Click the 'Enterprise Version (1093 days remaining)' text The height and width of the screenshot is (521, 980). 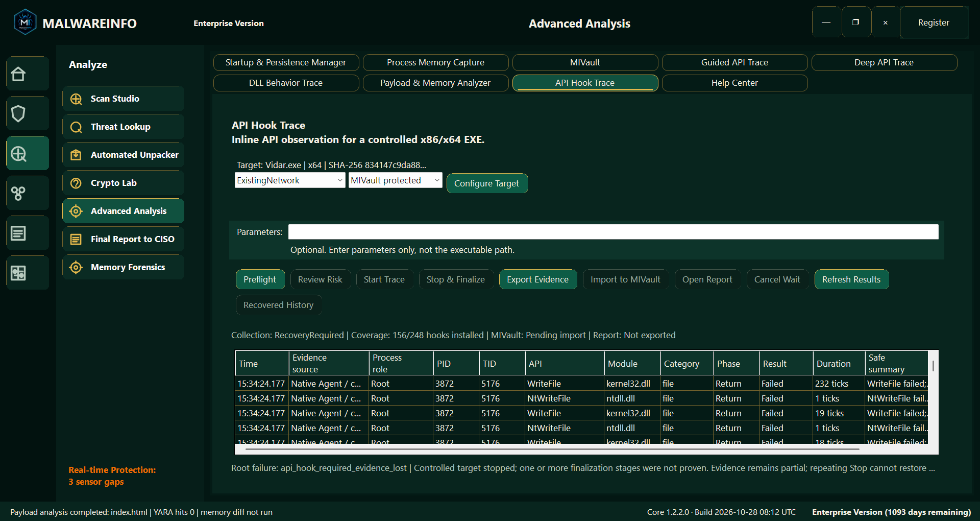coord(891,512)
